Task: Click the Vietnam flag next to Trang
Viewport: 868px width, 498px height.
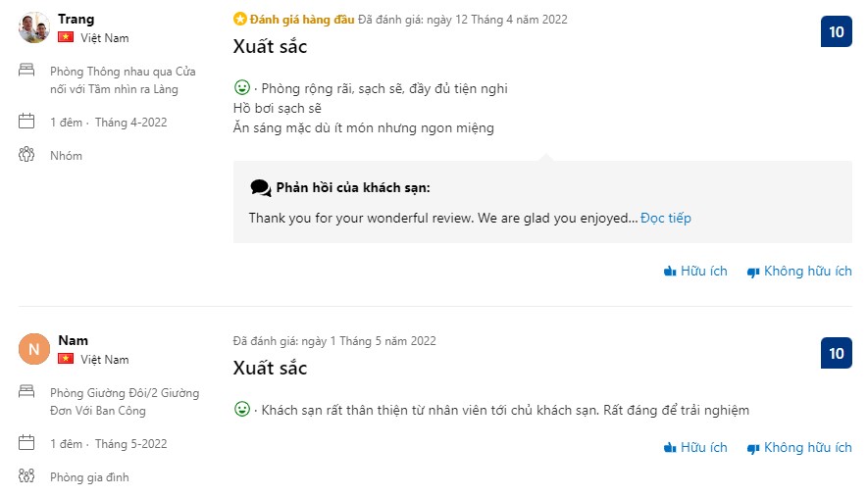Action: tap(66, 37)
